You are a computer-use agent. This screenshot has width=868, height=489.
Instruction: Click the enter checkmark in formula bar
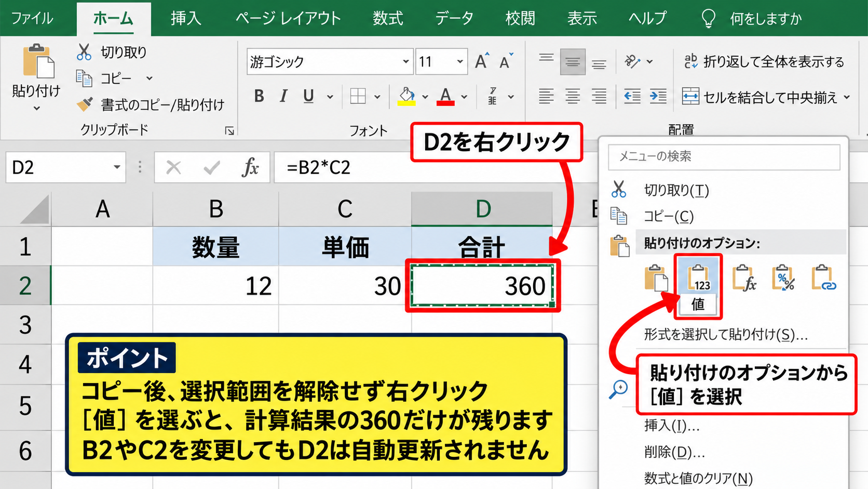click(x=211, y=167)
